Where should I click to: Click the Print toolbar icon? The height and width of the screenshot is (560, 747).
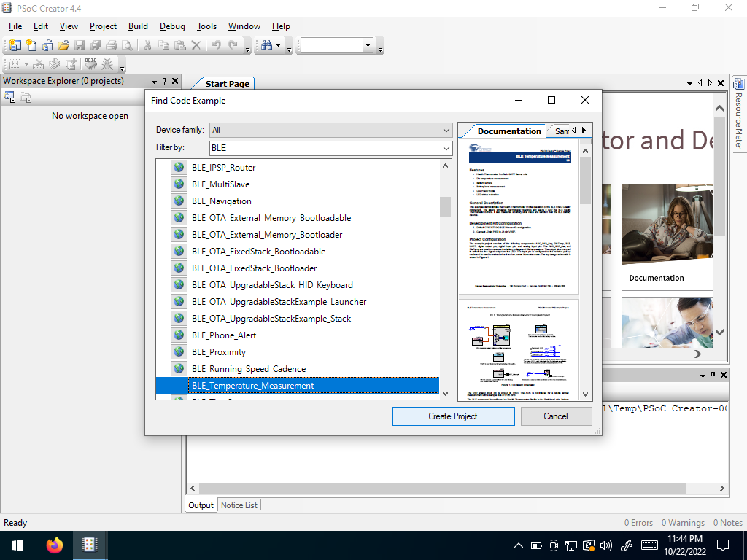pos(111,46)
